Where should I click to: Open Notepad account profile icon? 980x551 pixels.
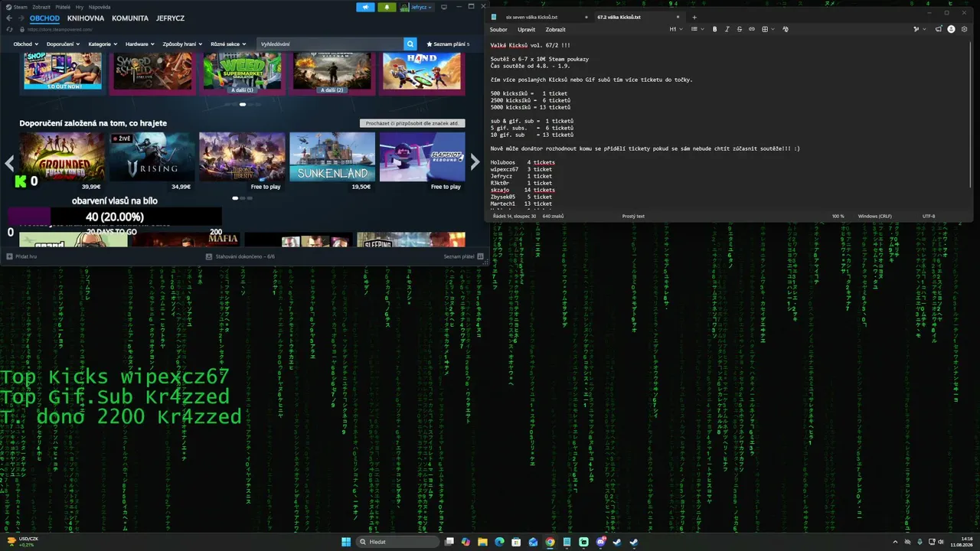[x=952, y=29]
